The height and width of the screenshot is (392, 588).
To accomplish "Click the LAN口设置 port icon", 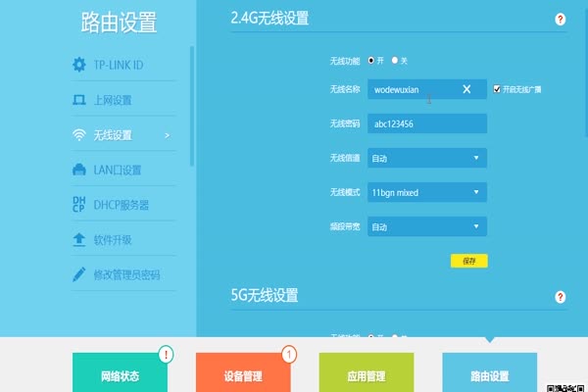I will pos(78,170).
